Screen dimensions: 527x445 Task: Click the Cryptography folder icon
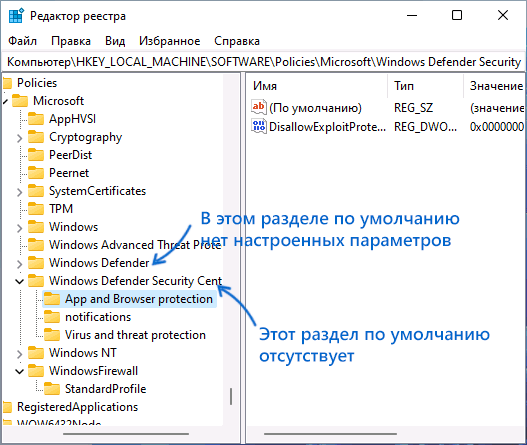[36, 137]
